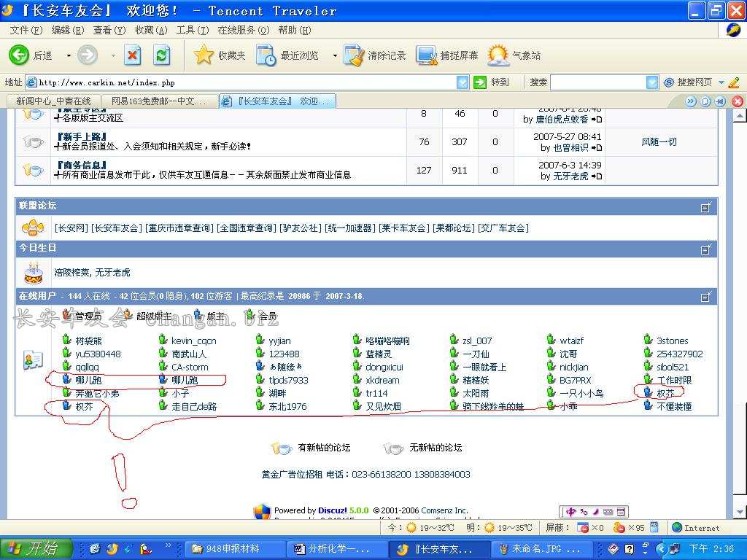The width and height of the screenshot is (747, 560).
Task: Open the 编辑(E) menu
Action: [68, 30]
